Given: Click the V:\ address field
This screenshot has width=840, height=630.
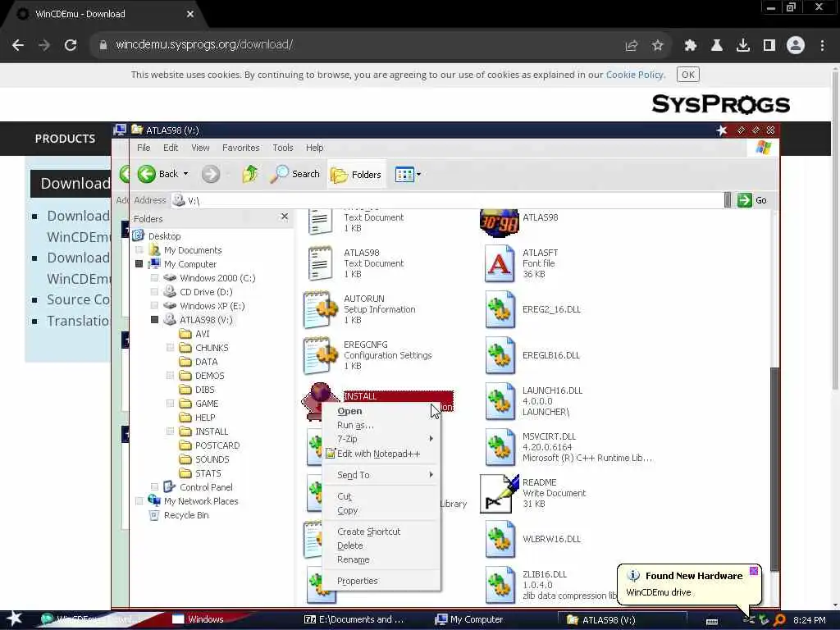Looking at the screenshot, I should [447, 200].
